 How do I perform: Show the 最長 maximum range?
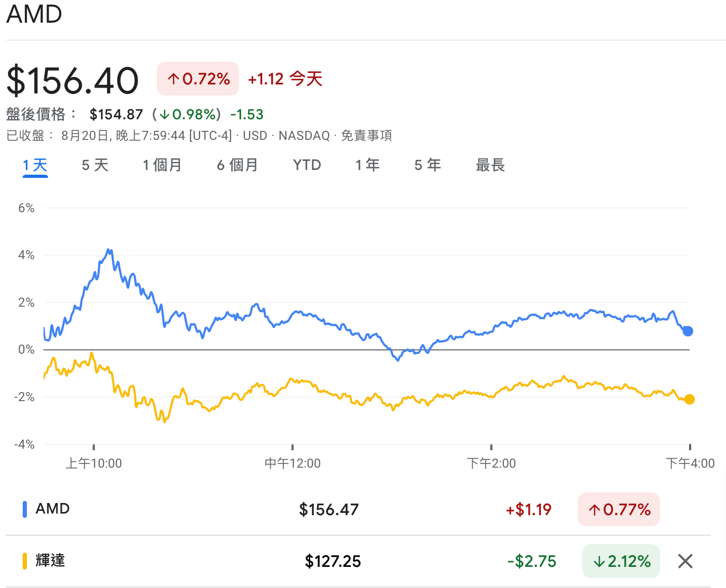pyautogui.click(x=490, y=165)
